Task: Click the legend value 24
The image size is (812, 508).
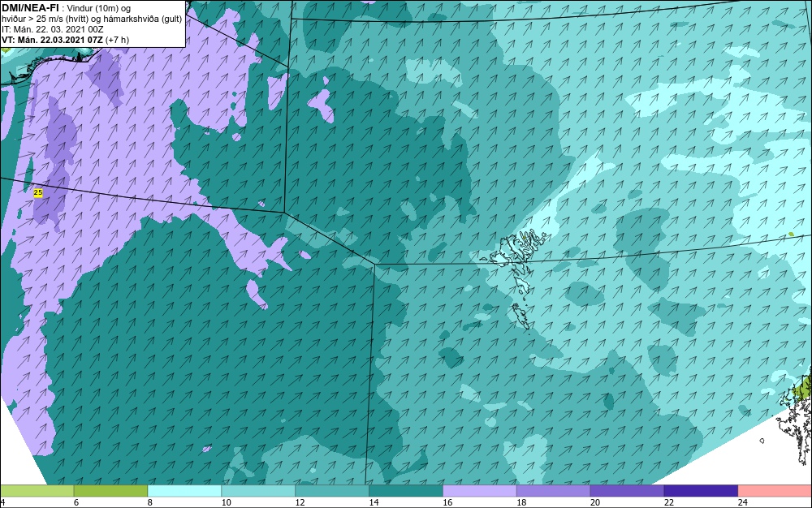Action: (743, 502)
